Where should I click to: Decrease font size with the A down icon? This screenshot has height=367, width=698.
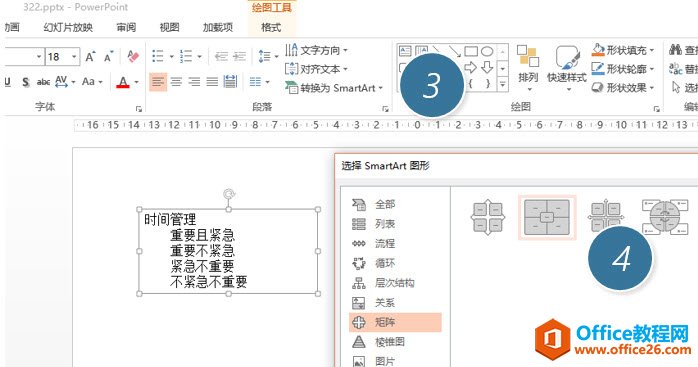pyautogui.click(x=109, y=57)
